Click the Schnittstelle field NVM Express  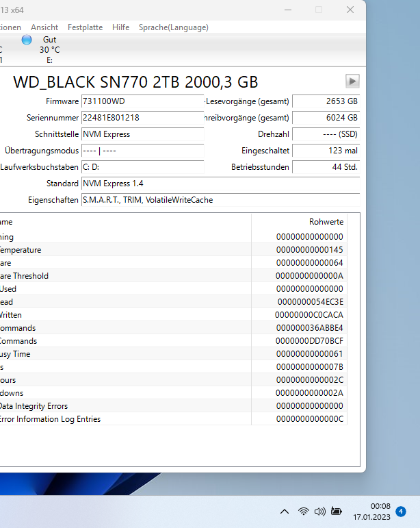[x=142, y=134]
